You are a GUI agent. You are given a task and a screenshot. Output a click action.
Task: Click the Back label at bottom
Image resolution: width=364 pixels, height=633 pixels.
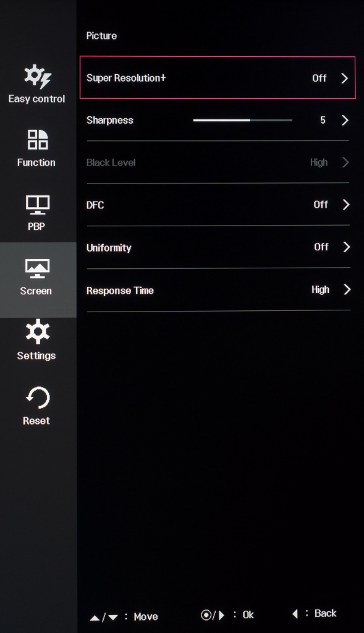(325, 613)
